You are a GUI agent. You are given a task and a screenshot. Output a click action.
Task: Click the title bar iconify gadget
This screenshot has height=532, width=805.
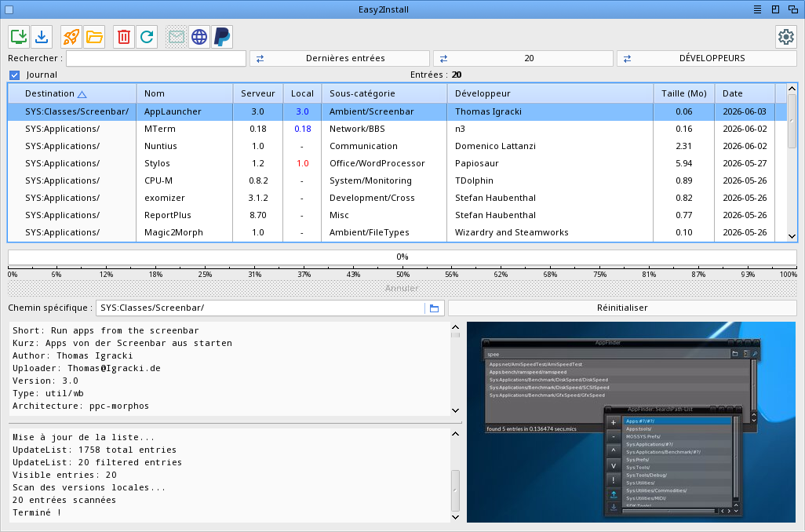pos(775,9)
